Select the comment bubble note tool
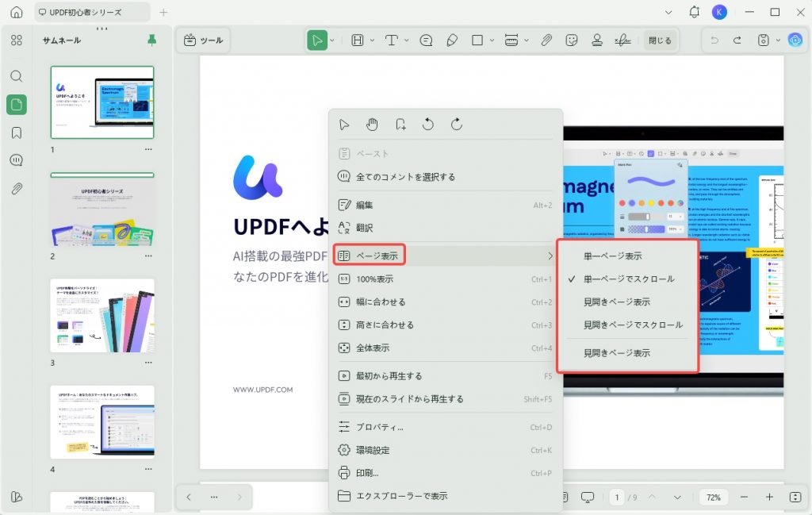812x515 pixels. [426, 40]
